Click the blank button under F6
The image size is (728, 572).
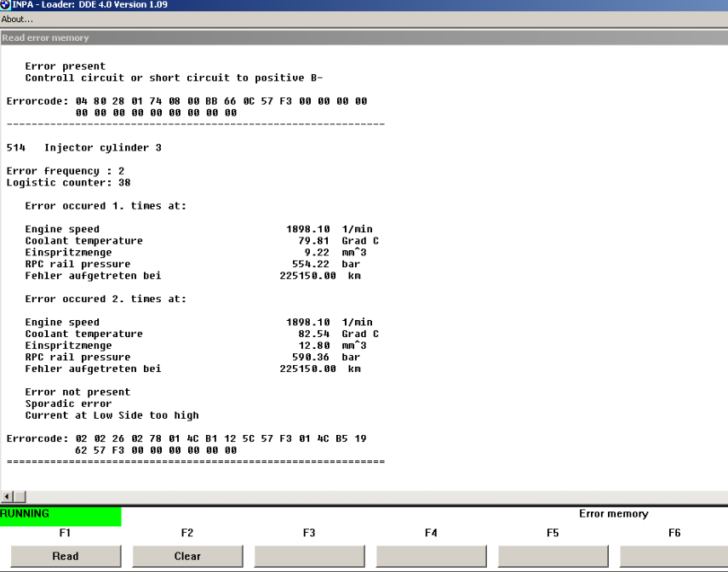(x=673, y=556)
